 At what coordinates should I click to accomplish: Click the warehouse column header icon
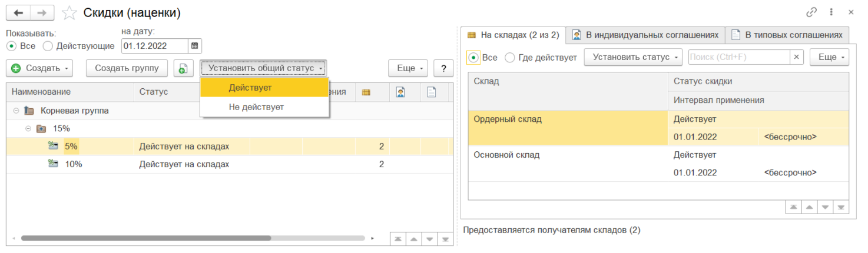[366, 92]
